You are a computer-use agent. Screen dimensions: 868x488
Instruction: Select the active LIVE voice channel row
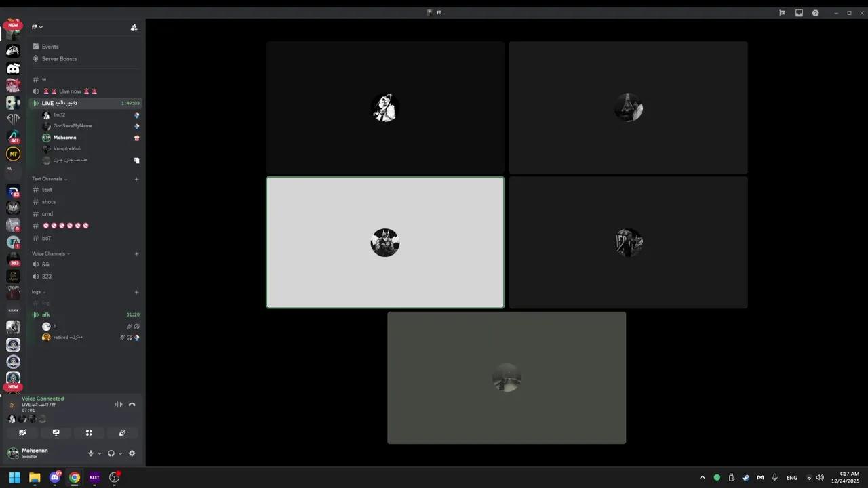point(86,103)
